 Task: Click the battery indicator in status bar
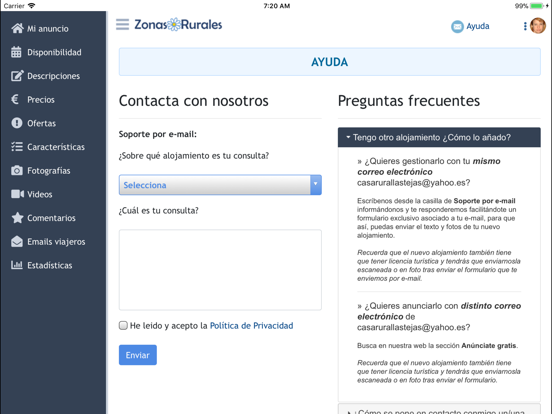click(x=537, y=6)
